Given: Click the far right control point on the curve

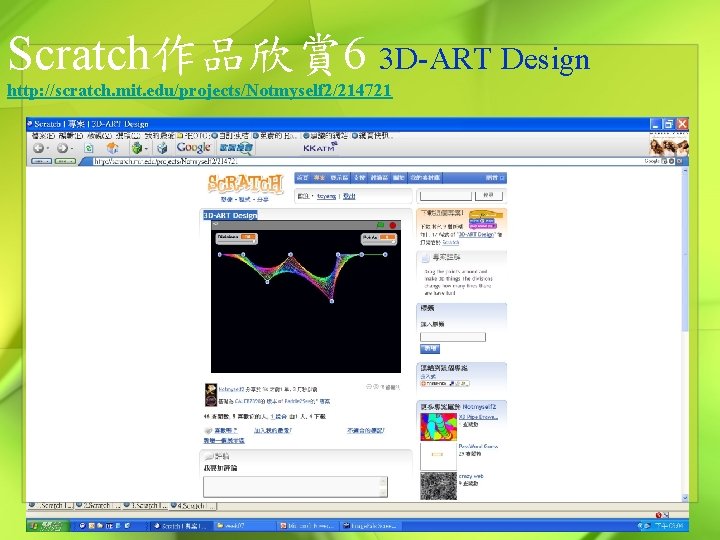Looking at the screenshot, I should [x=385, y=254].
